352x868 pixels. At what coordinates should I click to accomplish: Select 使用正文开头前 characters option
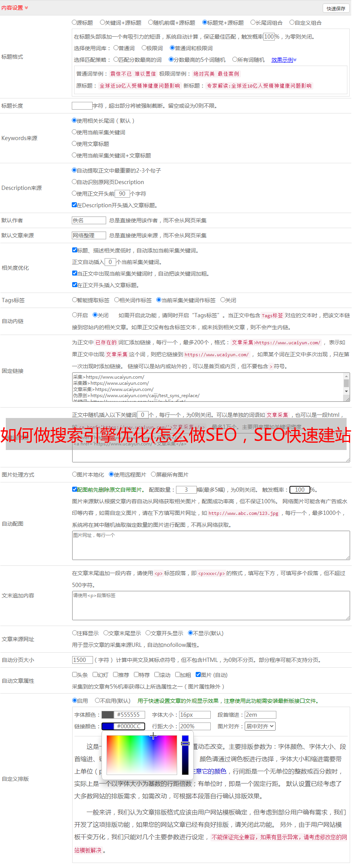pyautogui.click(x=74, y=193)
